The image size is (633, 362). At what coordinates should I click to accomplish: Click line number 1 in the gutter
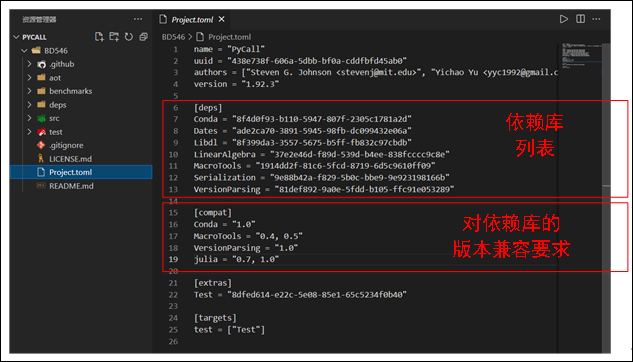tap(176, 49)
